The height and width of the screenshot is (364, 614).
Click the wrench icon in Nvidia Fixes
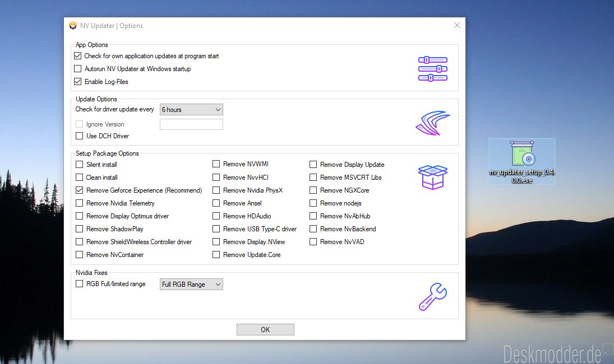(432, 297)
